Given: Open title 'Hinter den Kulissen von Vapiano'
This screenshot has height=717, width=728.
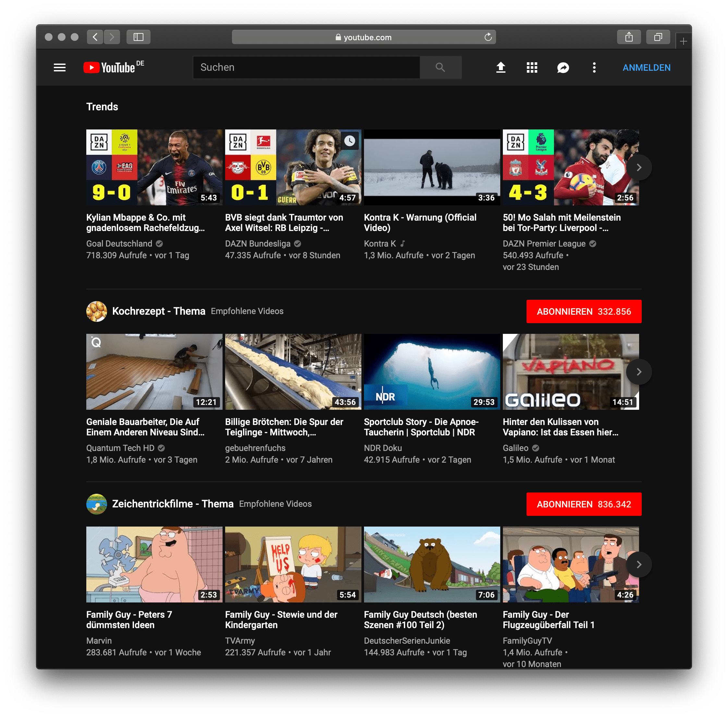Looking at the screenshot, I should 560,427.
